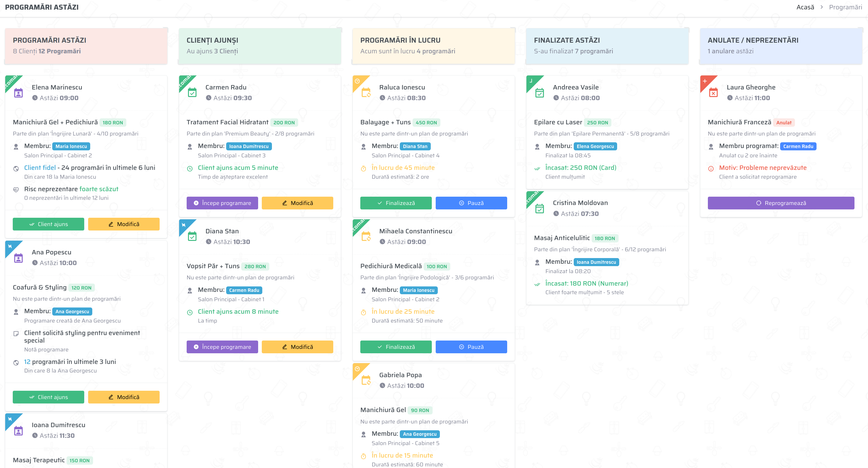Click the clock icon beside Client ajuns acum 8 minute
Image resolution: width=868 pixels, height=468 pixels.
[190, 312]
